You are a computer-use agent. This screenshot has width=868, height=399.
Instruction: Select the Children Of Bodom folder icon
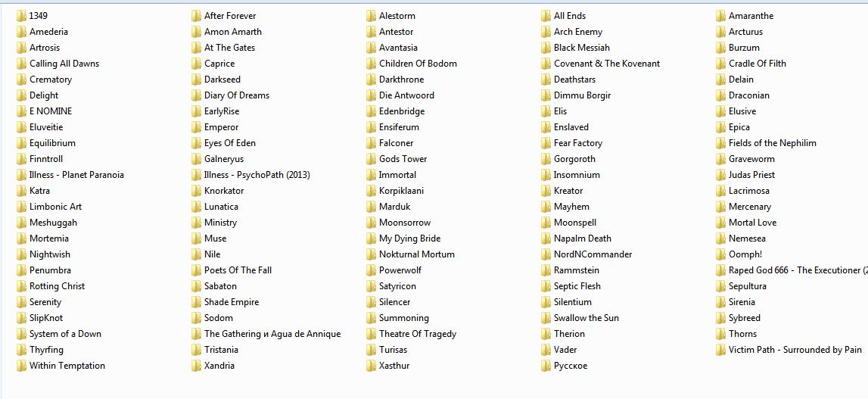click(x=372, y=63)
